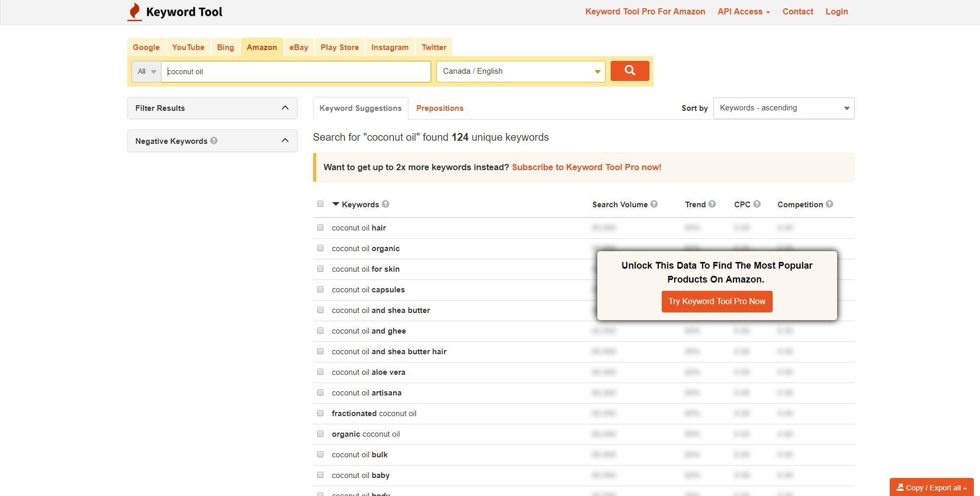Open help icon next to Negative Keywords
The height and width of the screenshot is (496, 980).
pos(214,140)
